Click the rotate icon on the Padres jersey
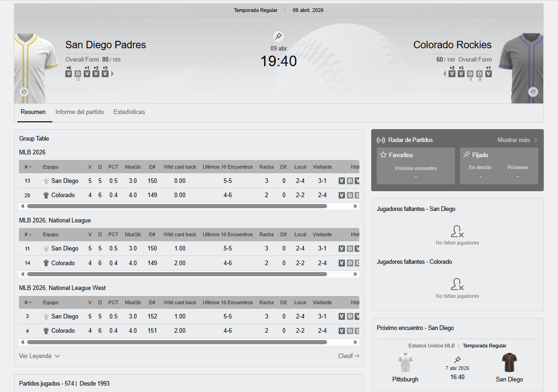This screenshot has height=392, width=558. [x=24, y=91]
